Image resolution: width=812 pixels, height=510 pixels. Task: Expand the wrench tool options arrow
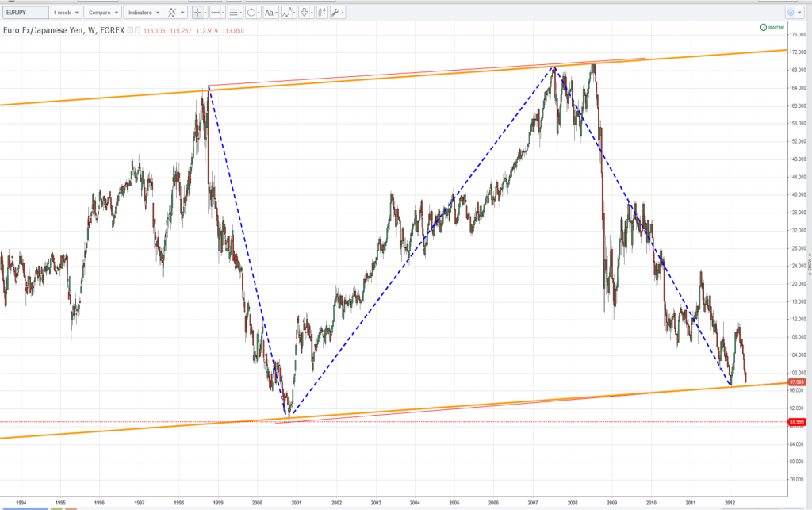(x=343, y=13)
